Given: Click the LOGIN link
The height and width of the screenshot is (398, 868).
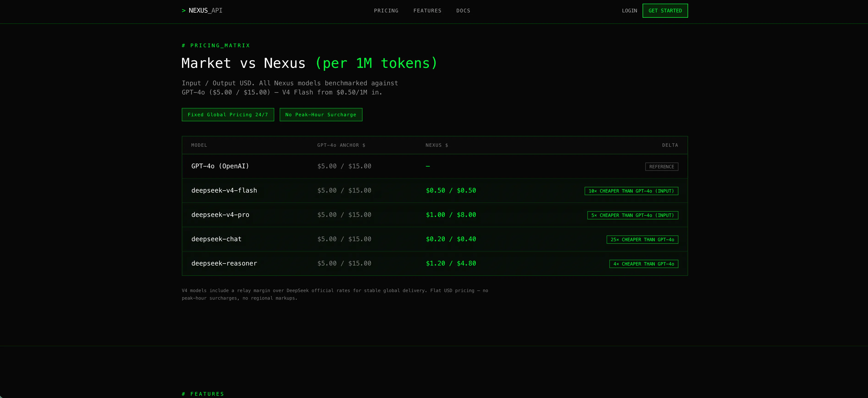Looking at the screenshot, I should click(x=629, y=11).
